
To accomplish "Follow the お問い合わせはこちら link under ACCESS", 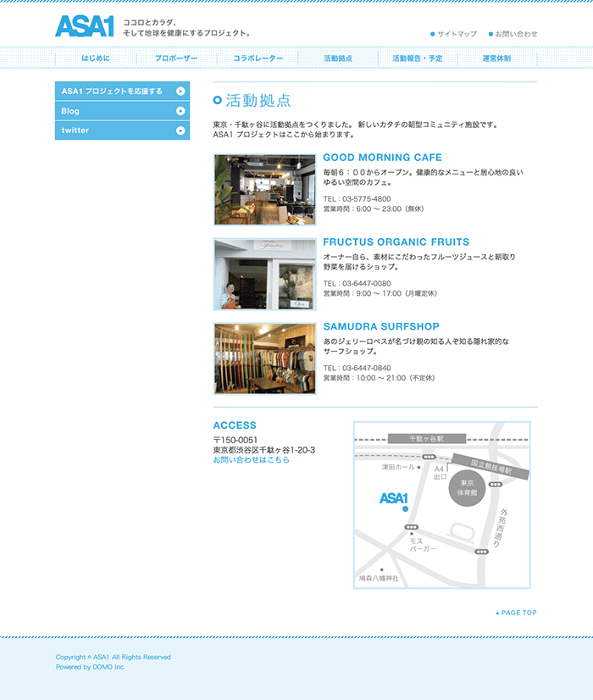I will point(251,460).
